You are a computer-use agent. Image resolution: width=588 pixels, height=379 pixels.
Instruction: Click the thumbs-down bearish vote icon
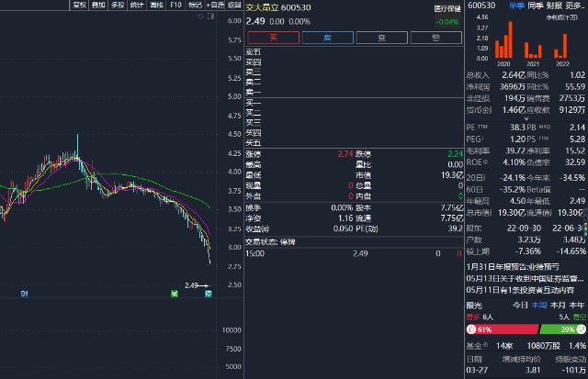pos(581,329)
